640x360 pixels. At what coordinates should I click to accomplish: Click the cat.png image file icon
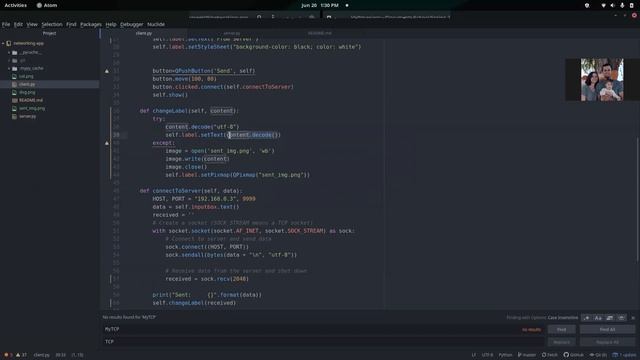click(14, 76)
